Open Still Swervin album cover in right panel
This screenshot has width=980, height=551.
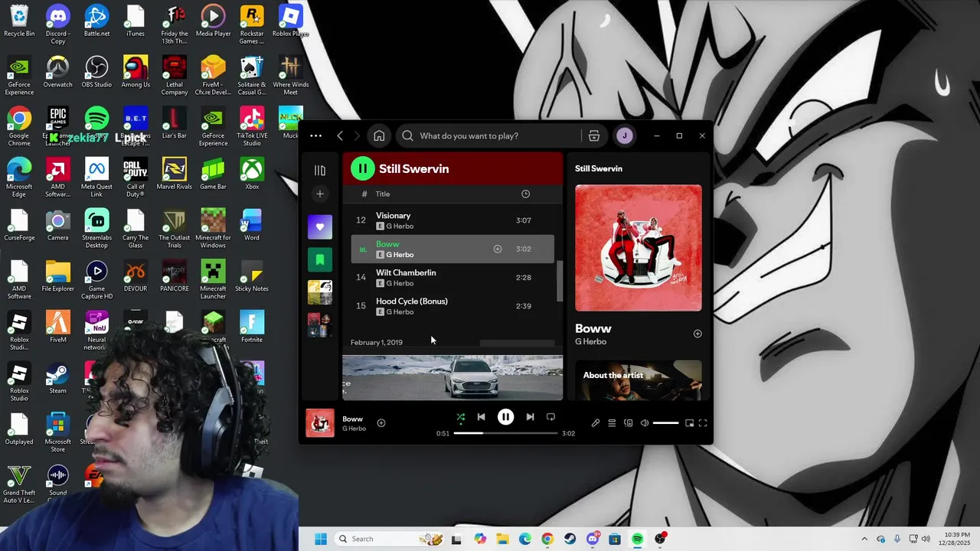[x=639, y=248]
